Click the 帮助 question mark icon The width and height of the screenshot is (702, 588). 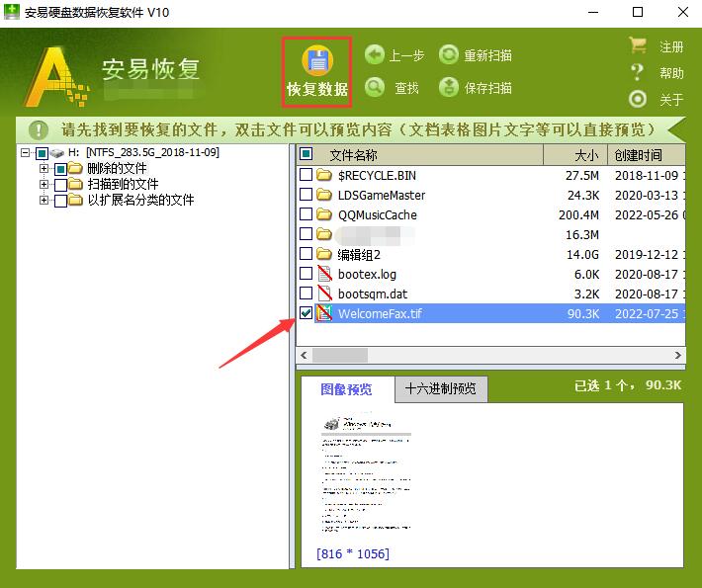point(637,72)
